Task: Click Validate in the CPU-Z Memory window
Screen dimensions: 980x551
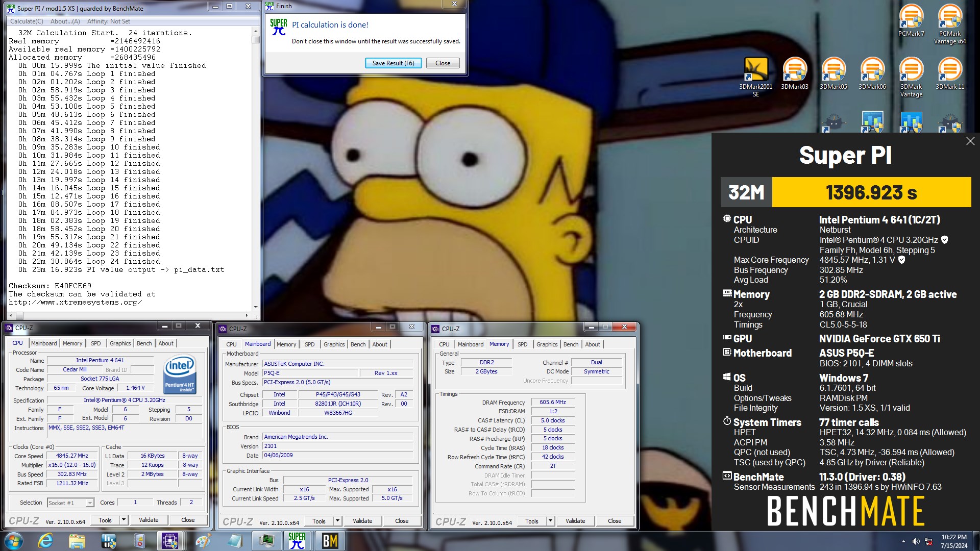Action: [x=575, y=521]
